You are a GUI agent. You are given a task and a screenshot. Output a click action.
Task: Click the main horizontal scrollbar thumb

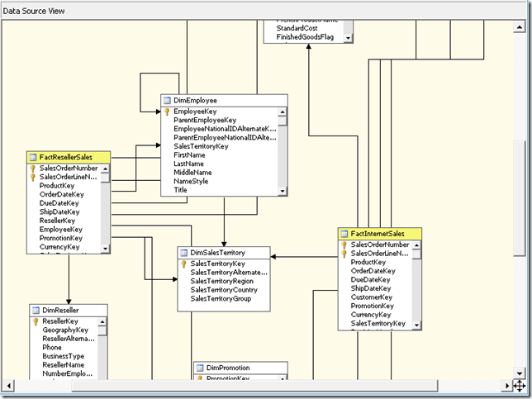(x=254, y=386)
